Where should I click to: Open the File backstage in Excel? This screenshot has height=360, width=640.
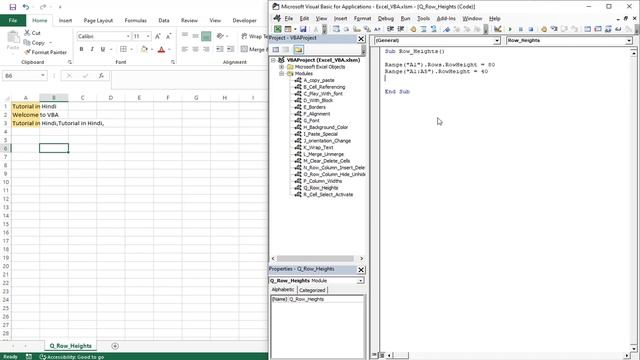tap(13, 20)
